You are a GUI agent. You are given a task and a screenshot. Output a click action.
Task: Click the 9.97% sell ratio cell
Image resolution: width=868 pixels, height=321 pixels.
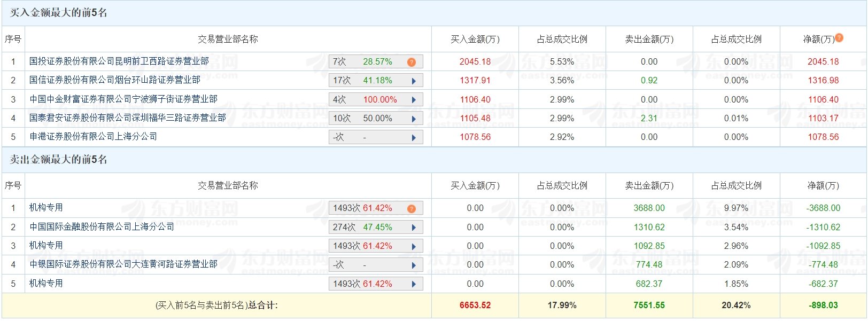[x=736, y=208]
